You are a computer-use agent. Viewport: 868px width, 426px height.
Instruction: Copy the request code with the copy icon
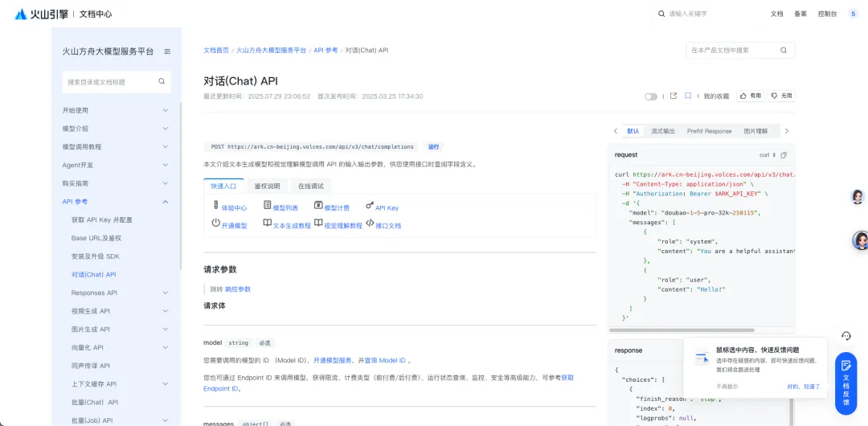point(784,155)
